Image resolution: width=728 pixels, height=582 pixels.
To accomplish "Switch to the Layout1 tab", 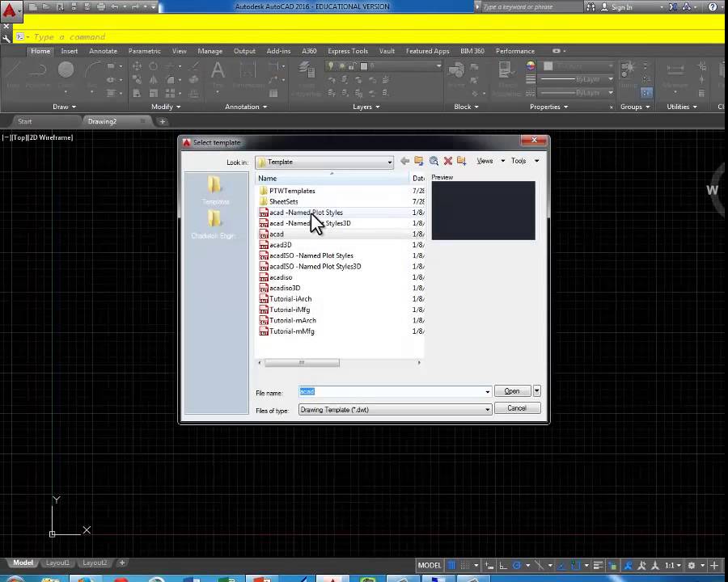I will [57, 563].
